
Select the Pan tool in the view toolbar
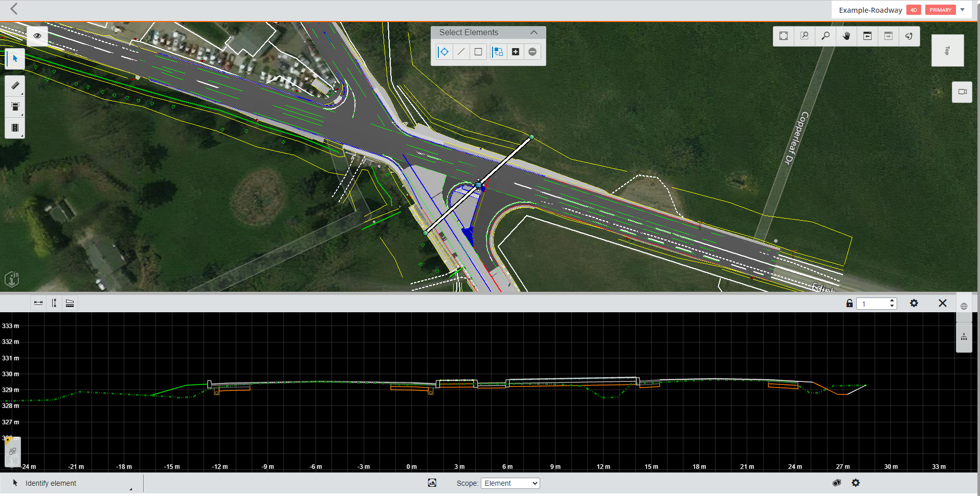pos(845,36)
